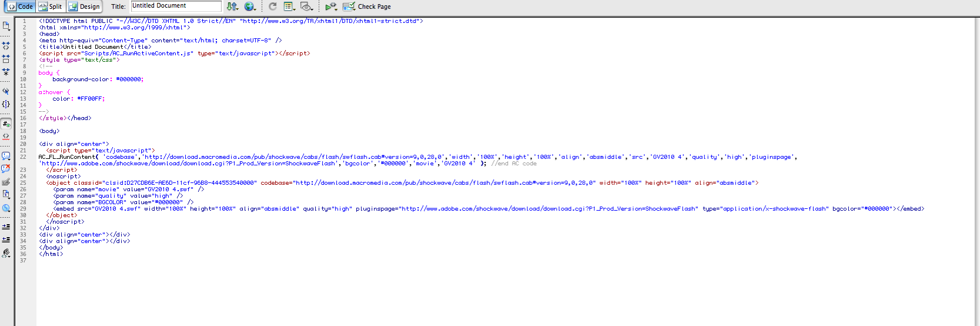Open the Recent Snippets menu

point(6,195)
